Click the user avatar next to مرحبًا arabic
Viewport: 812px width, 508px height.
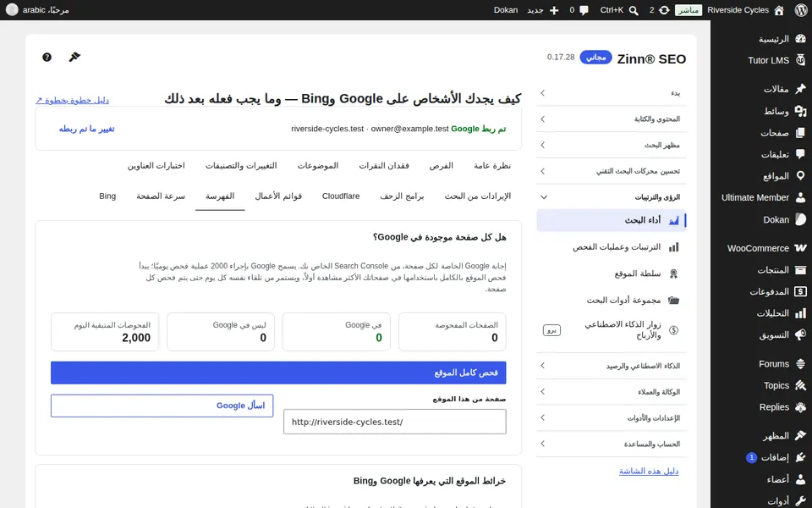point(12,10)
